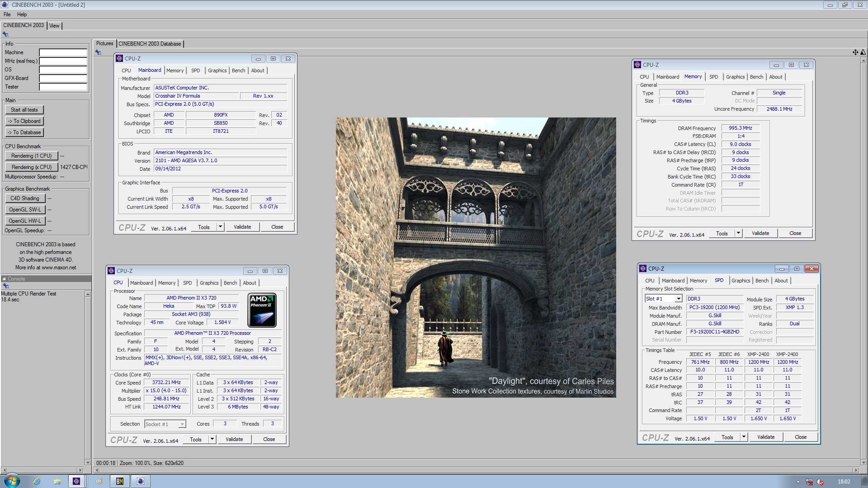Image resolution: width=868 pixels, height=488 pixels.
Task: Click the CPU-Z title icon in the Memory window
Action: pyautogui.click(x=637, y=65)
